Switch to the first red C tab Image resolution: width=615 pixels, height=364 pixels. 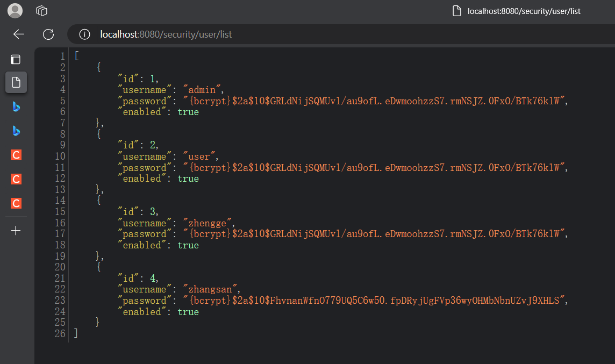point(16,155)
